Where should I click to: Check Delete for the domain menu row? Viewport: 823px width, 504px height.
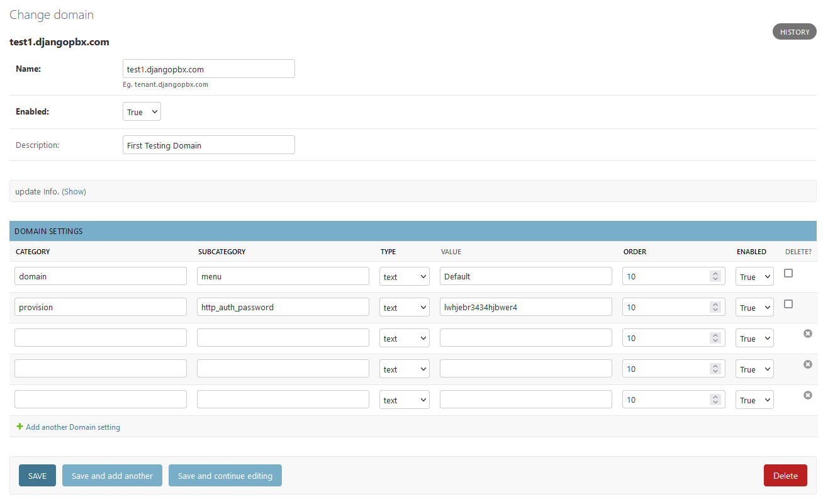click(788, 273)
